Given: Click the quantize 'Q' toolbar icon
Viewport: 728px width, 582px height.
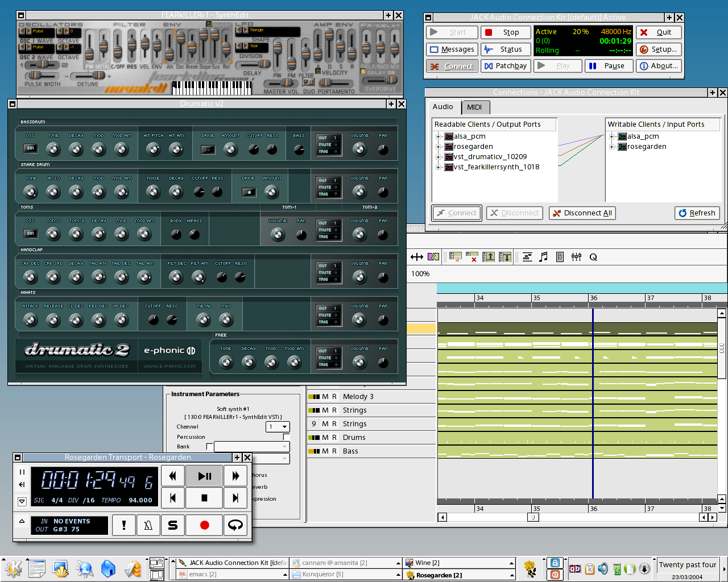Looking at the screenshot, I should coord(593,257).
